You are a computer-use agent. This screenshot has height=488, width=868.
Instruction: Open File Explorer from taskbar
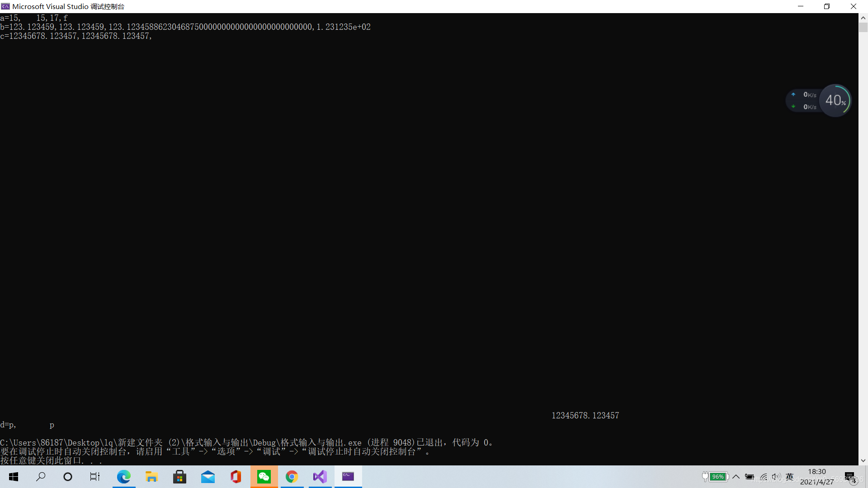coord(151,477)
